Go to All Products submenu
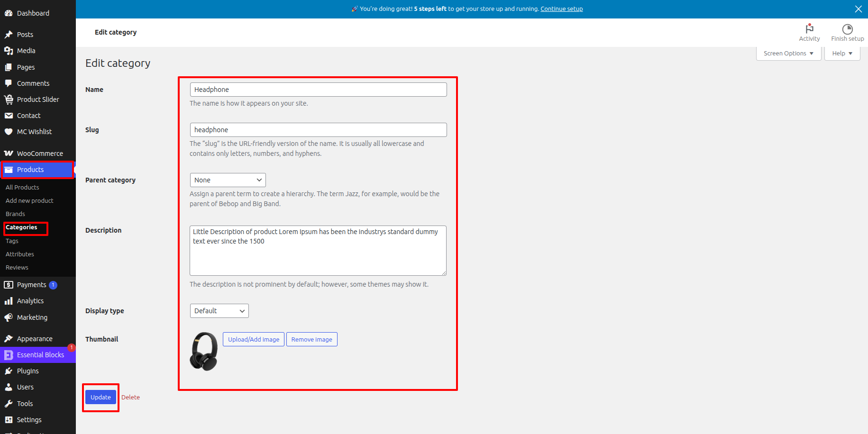Image resolution: width=868 pixels, height=434 pixels. click(22, 188)
